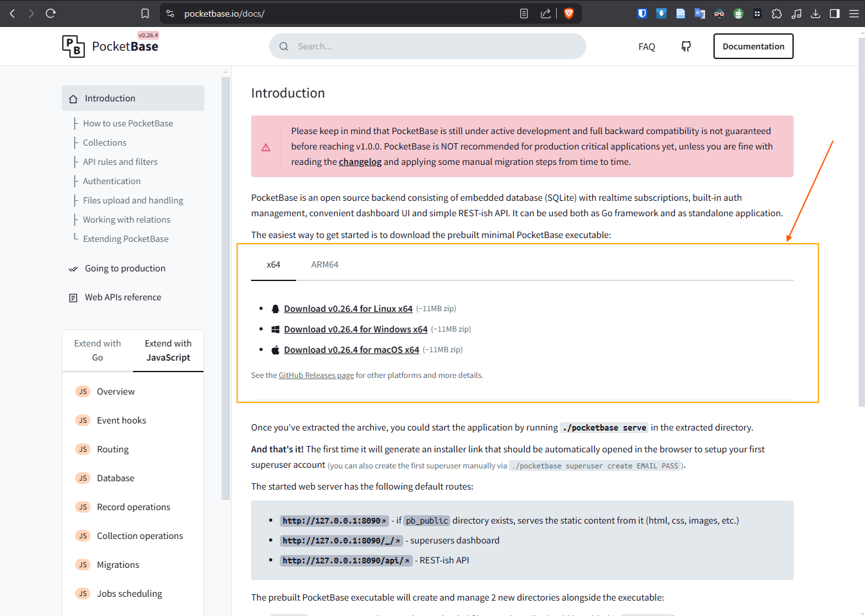Open the site settings icon beside the URL
865x616 pixels.
click(x=170, y=13)
